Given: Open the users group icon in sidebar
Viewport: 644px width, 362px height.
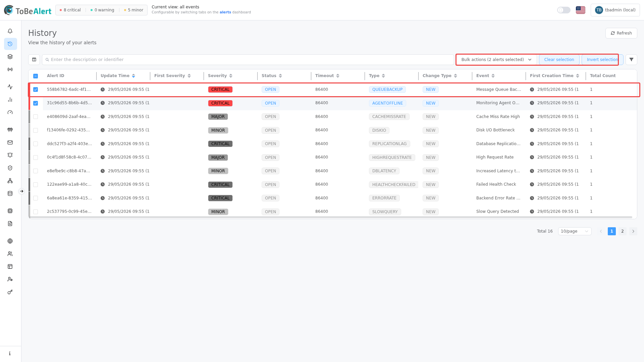Looking at the screenshot, I should pos(10,254).
